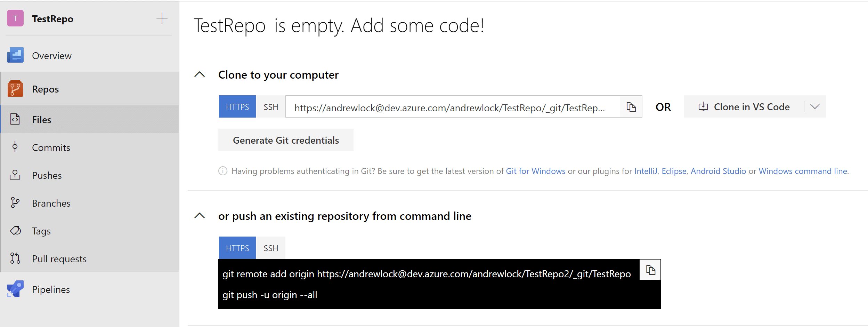Click the Branches icon in the sidebar
This screenshot has height=327, width=868.
click(x=15, y=203)
